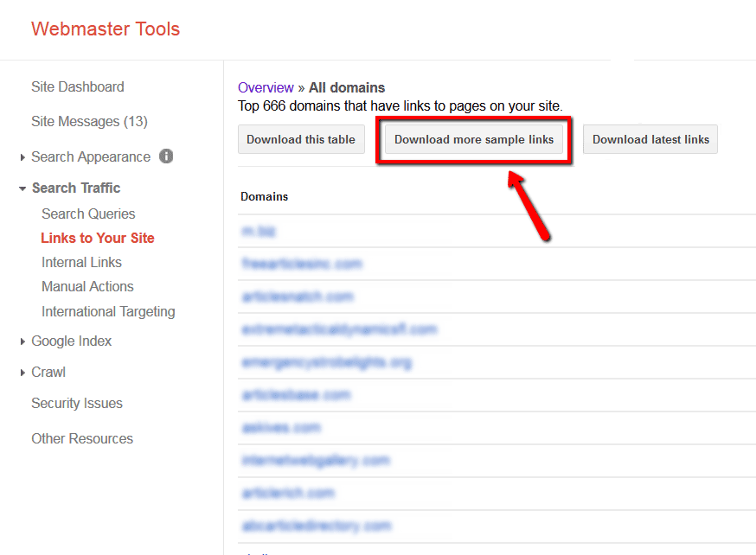
Task: Open first blurred domain link ending .biz
Action: [x=259, y=232]
